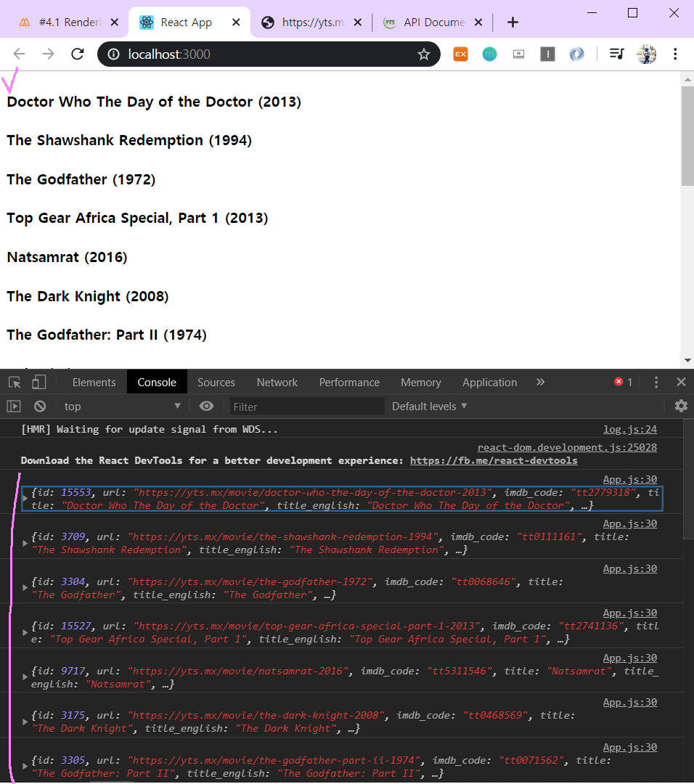Reload the localhost page

click(x=78, y=54)
